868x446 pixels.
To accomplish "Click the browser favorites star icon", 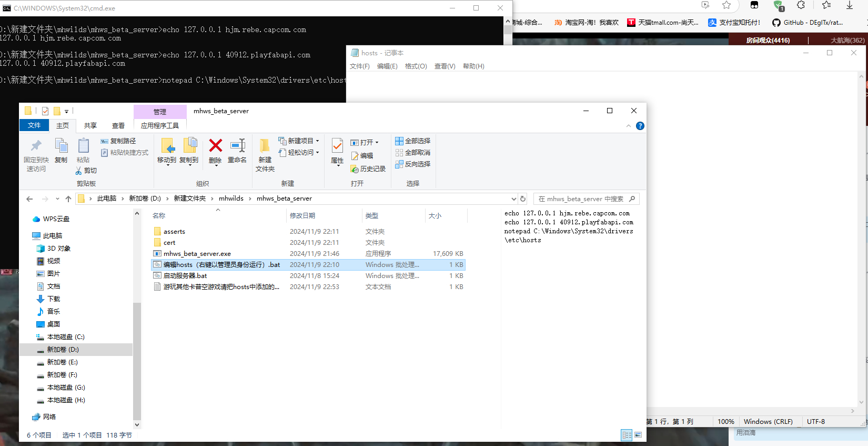I will [x=726, y=5].
